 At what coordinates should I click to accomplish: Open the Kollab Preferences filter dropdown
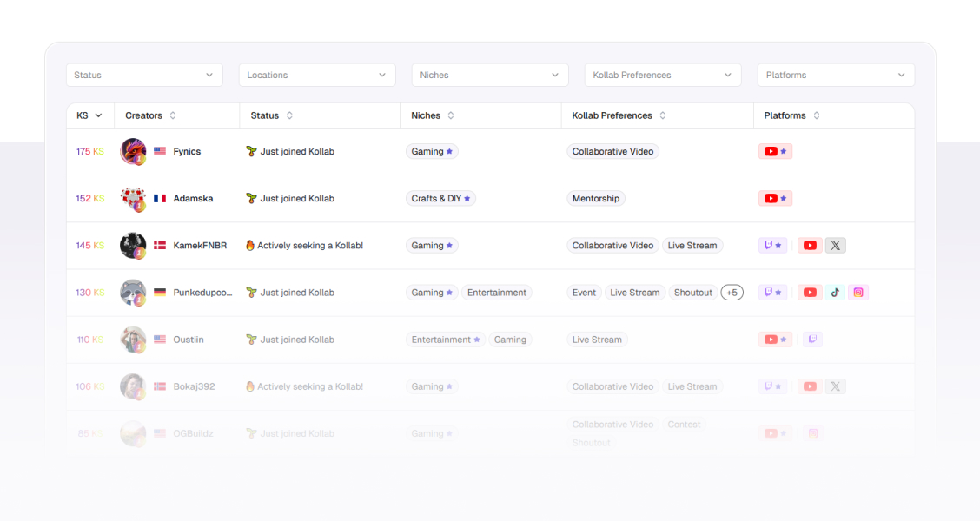point(663,76)
